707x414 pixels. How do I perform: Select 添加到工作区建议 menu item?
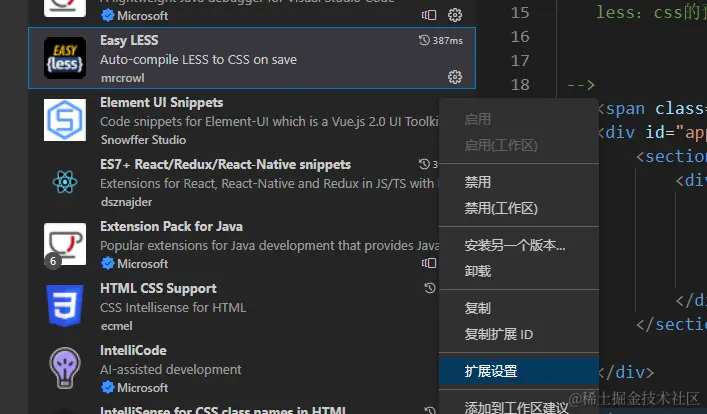[x=519, y=407]
